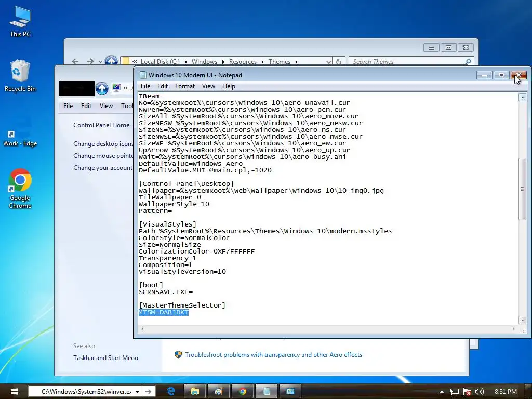Click the Wallpaper= path line

click(x=261, y=191)
